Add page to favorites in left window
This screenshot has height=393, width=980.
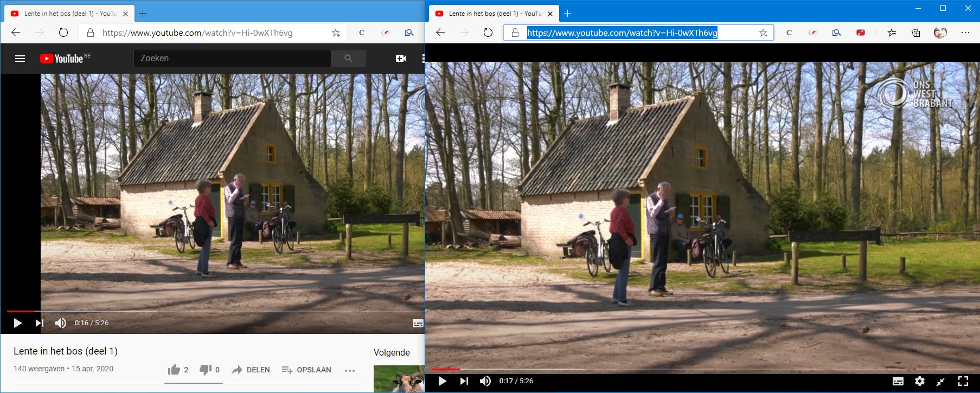click(x=336, y=33)
